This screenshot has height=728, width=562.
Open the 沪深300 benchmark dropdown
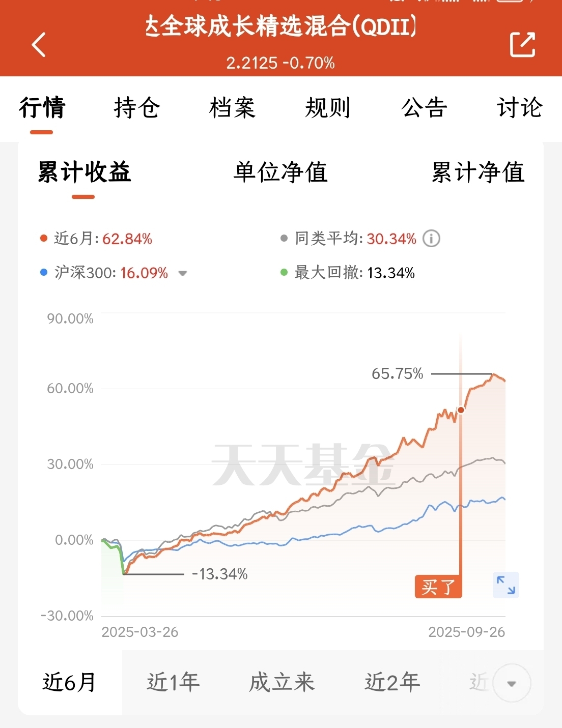tap(182, 273)
